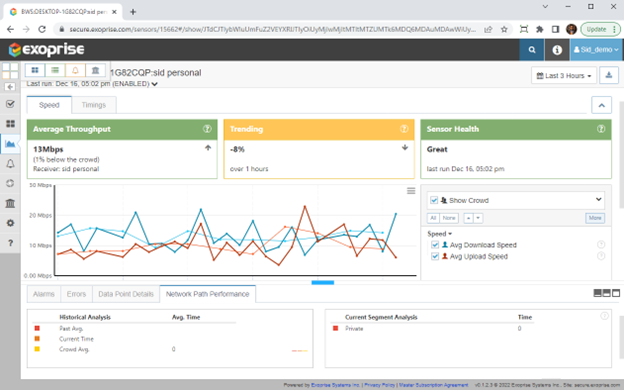The height and width of the screenshot is (390, 624).
Task: Click the Exoprise logo
Action: [47, 50]
